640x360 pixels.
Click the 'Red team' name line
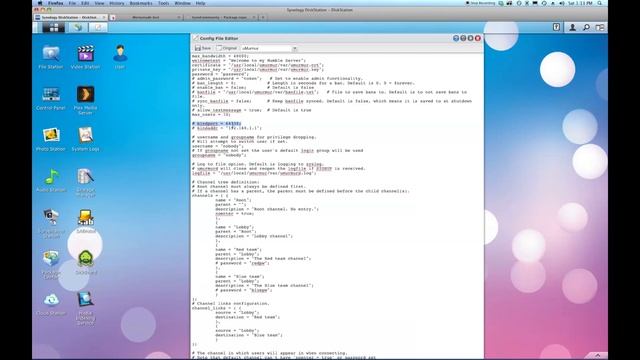[238, 249]
